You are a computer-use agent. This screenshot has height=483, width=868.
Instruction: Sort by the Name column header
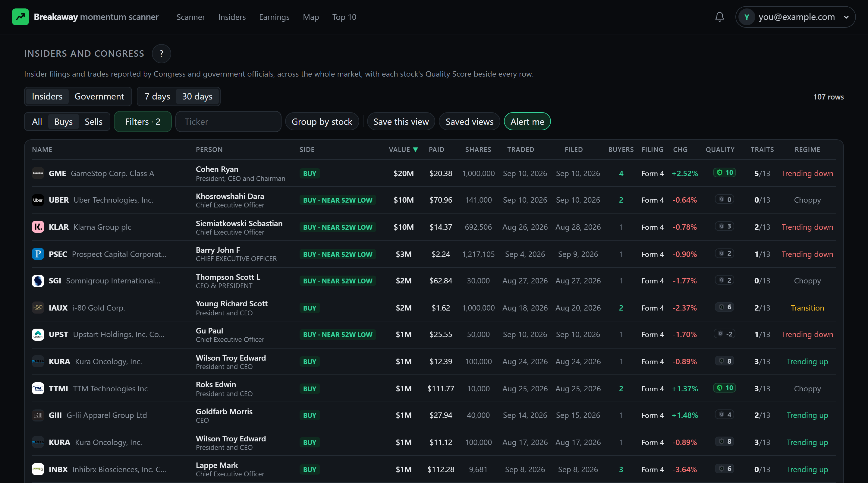[42, 150]
